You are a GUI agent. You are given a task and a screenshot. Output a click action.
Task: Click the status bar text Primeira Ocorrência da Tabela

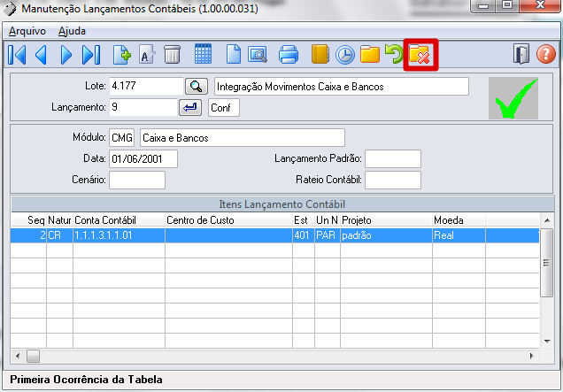point(86,380)
